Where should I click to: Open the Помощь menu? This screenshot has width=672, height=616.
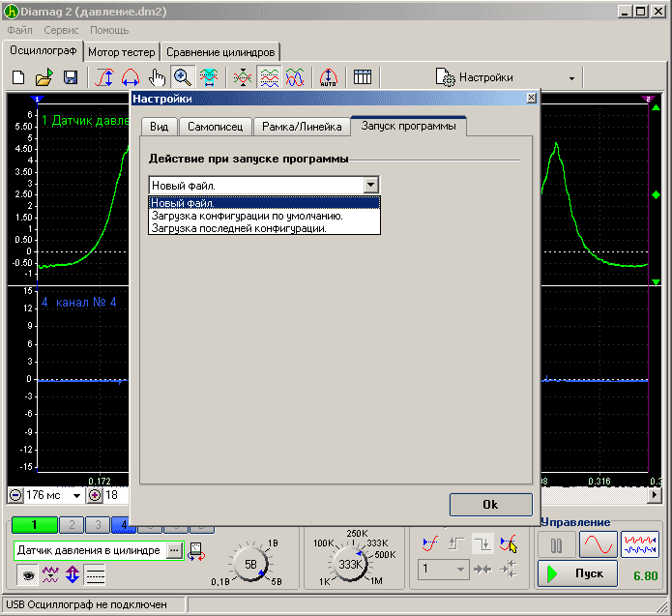pos(109,30)
